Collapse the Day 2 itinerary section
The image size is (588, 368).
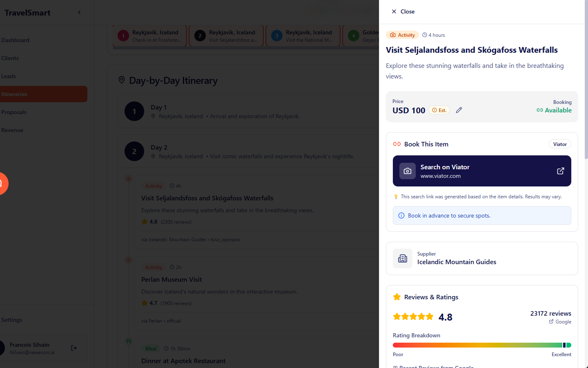pyautogui.click(x=245, y=151)
